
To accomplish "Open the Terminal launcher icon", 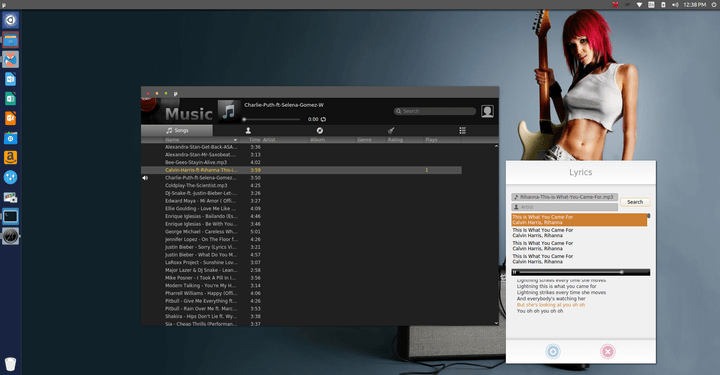I will click(x=11, y=216).
